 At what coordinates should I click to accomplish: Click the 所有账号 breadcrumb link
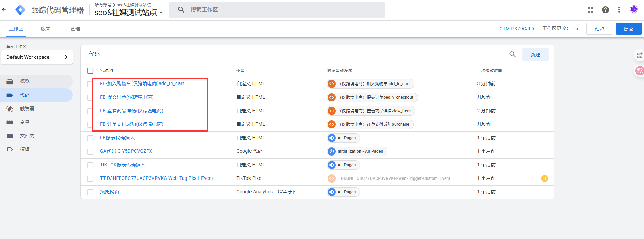pyautogui.click(x=103, y=5)
